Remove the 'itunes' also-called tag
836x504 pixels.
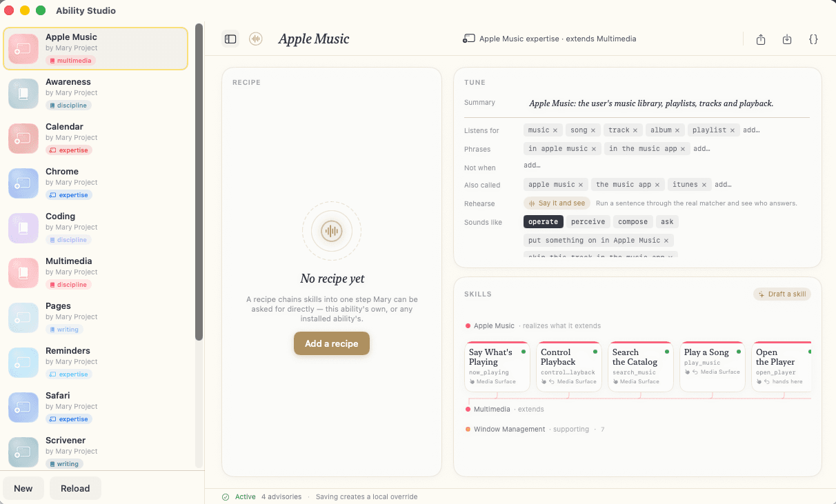pyautogui.click(x=704, y=185)
